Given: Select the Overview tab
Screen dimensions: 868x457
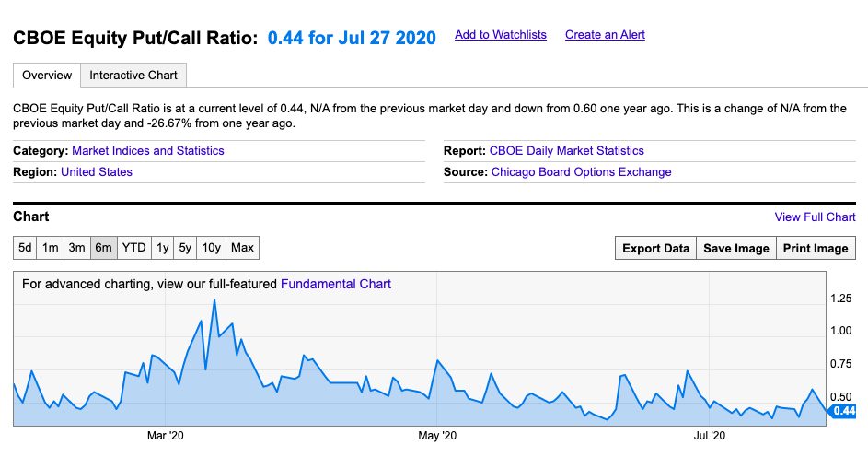Looking at the screenshot, I should [47, 76].
